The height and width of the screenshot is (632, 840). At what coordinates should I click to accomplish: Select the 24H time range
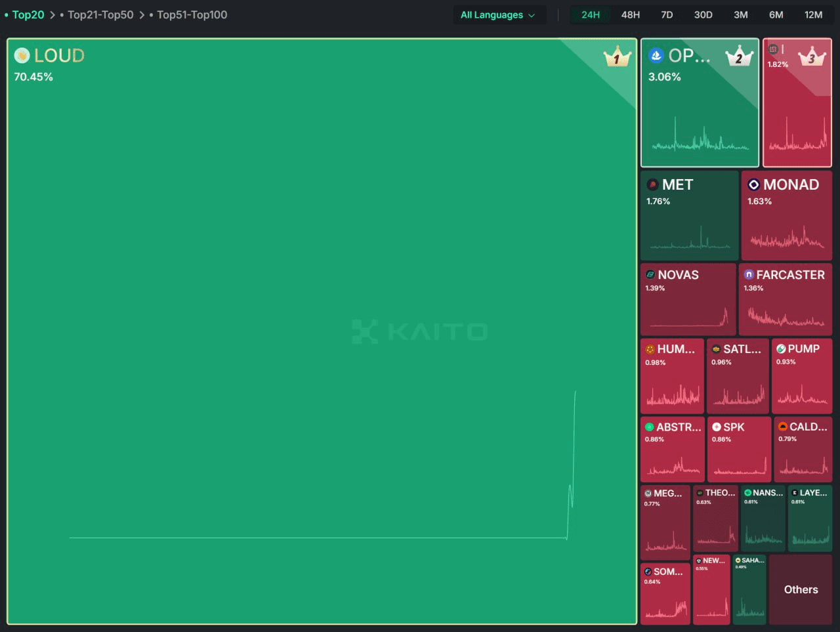click(x=591, y=14)
